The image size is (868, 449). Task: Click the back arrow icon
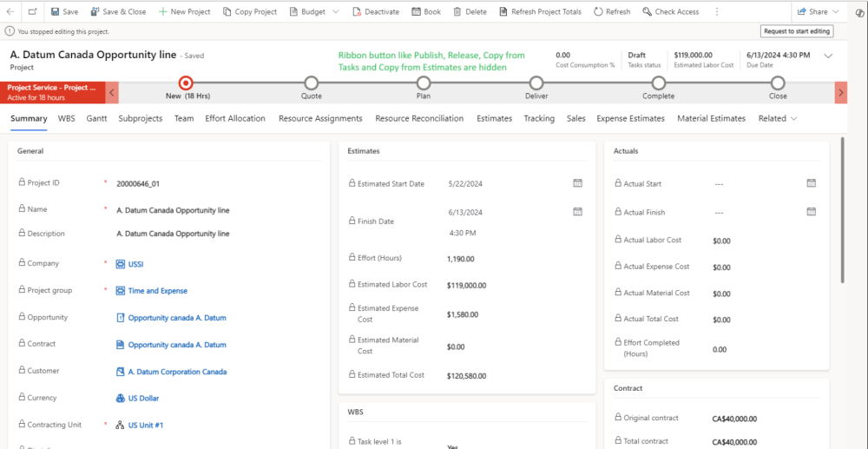click(x=10, y=12)
